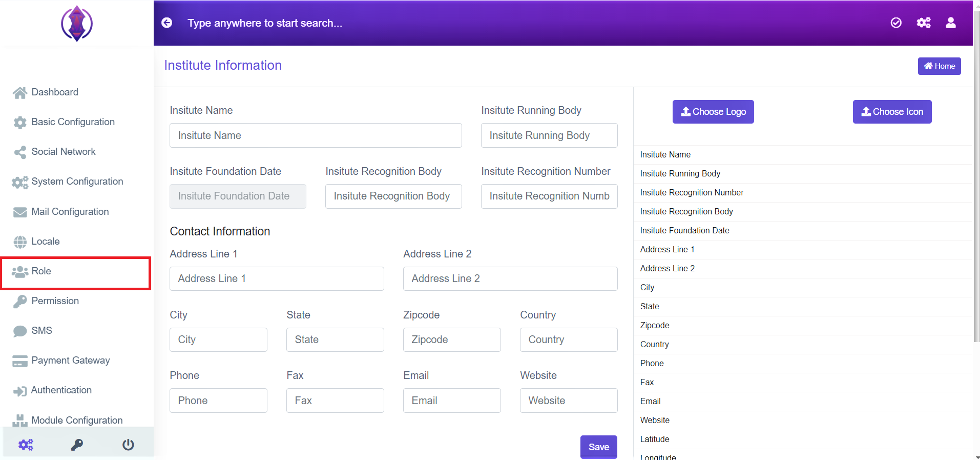Click the Save button
Image resolution: width=980 pixels, height=460 pixels.
tap(598, 447)
